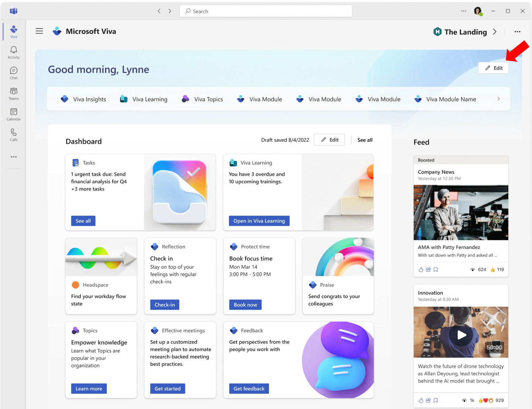Play the drone technology video
Viewport: 532px width, 409px height.
(461, 335)
